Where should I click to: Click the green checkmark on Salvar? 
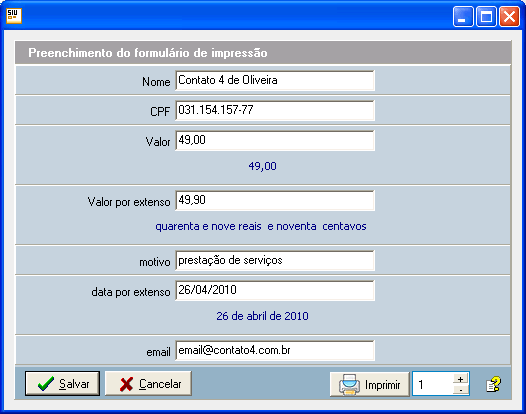46,383
